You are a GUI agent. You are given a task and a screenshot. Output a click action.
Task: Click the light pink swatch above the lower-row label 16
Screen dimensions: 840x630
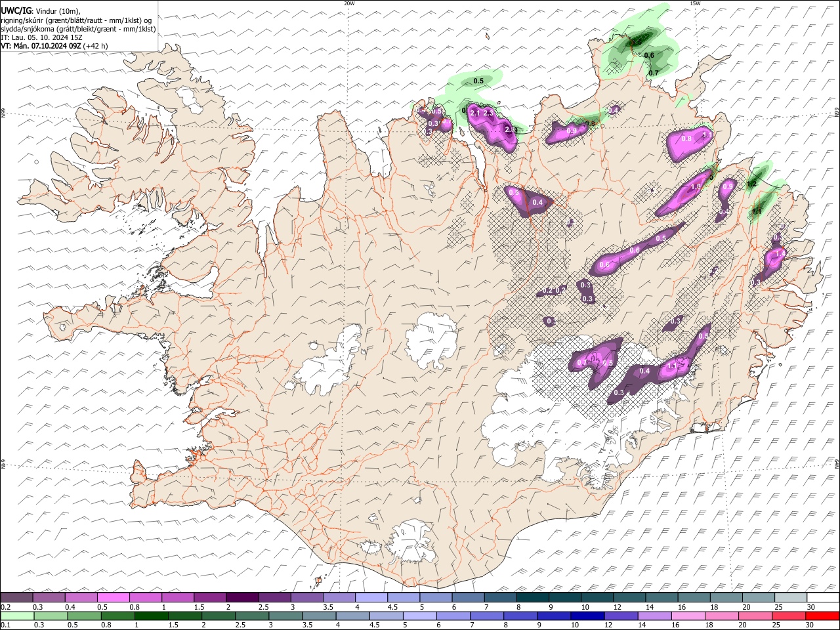point(688,616)
